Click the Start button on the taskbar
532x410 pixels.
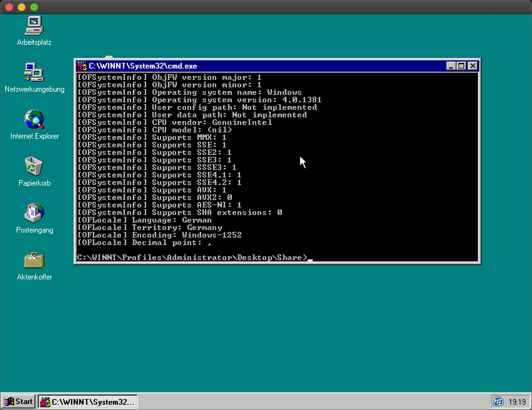click(x=18, y=402)
